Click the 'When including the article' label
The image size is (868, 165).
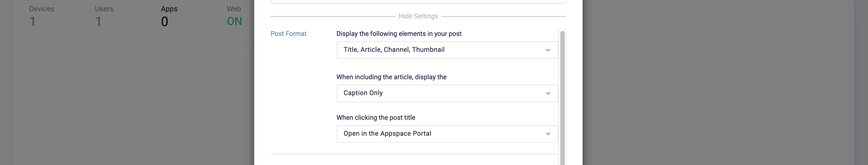(391, 77)
